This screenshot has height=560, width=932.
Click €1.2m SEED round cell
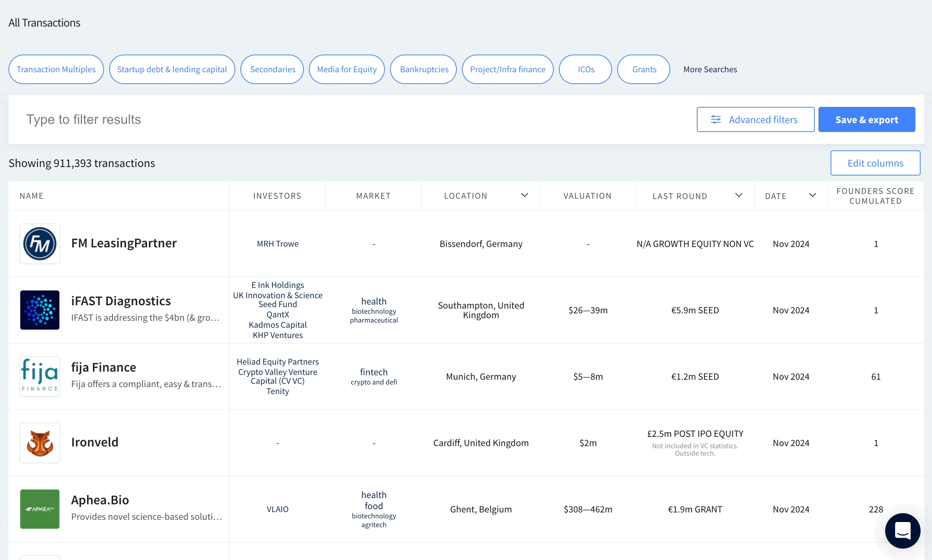[695, 376]
